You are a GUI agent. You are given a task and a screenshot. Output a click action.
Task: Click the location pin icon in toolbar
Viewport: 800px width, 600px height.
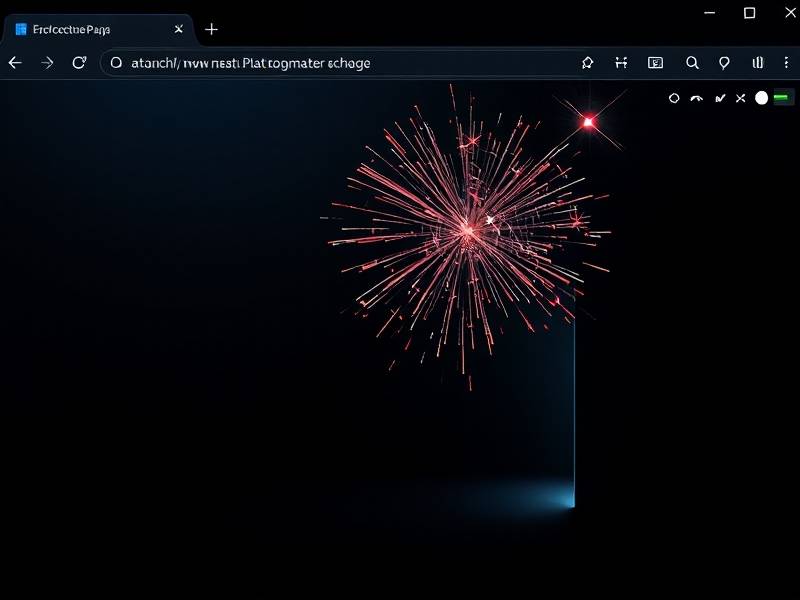pyautogui.click(x=725, y=62)
